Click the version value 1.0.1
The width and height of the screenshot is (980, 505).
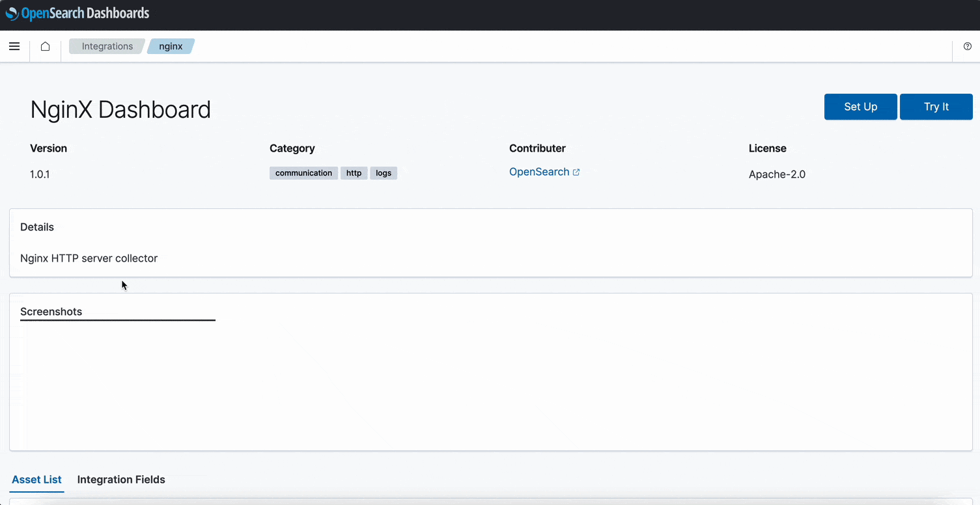[40, 174]
